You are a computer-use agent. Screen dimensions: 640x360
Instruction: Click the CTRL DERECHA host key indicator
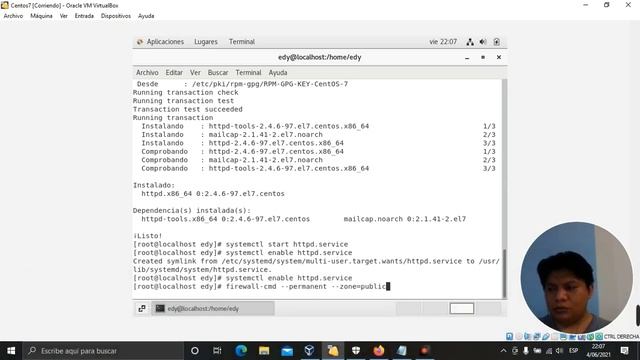tap(621, 337)
